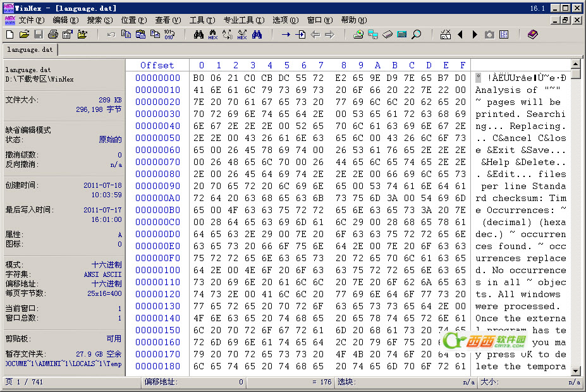The image size is (586, 392).
Task: Click the grid Data Interpreter icon
Action: click(504, 35)
